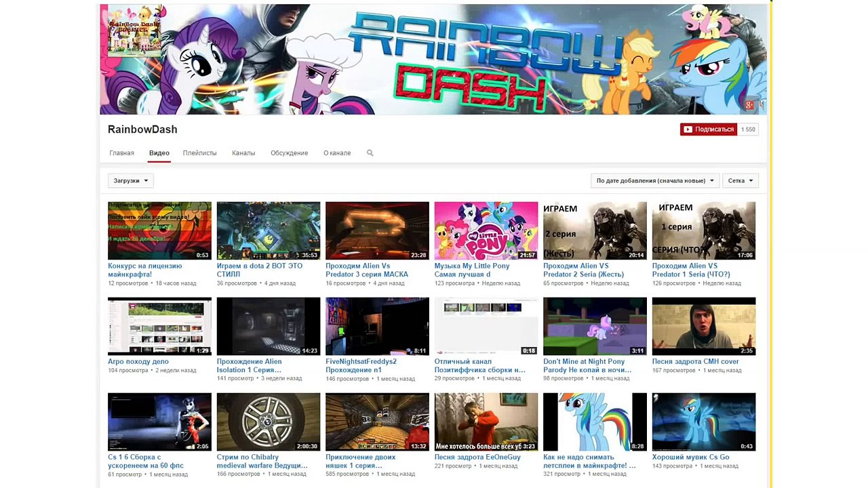Open the Predator 2 Seria (Жесть) title
Image resolution: width=868 pixels, height=488 pixels.
[x=583, y=270]
